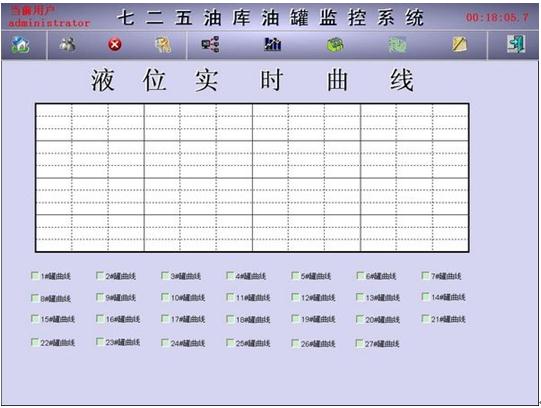Screen dimensions: 541x408
Task: Click inside the liquid level chart grid
Action: [252, 178]
